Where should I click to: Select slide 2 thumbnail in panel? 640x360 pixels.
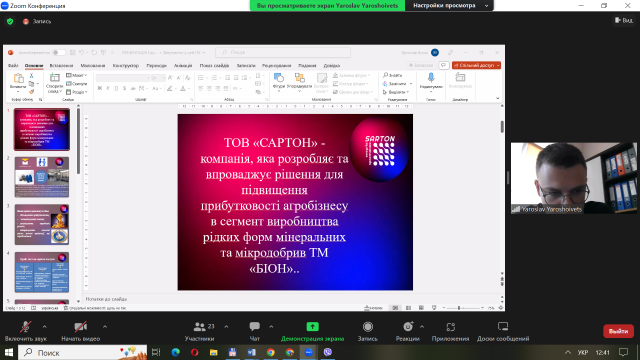click(42, 177)
